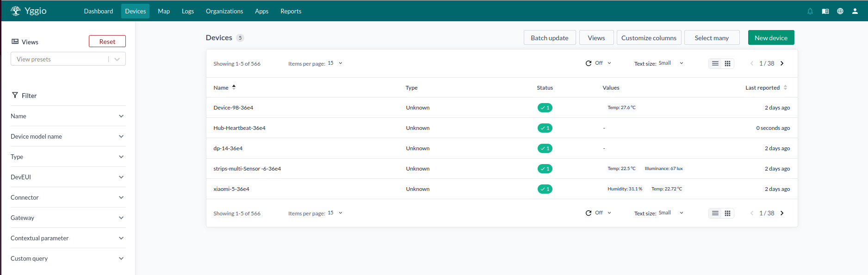Screen dimensions: 868x275
Task: Open the View presets dropdown
Action: [68, 59]
